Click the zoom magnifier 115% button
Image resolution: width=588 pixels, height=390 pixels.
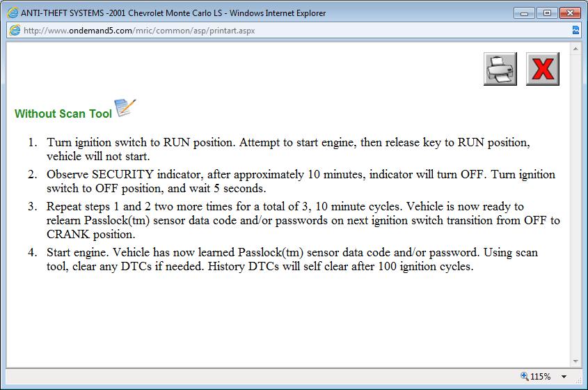(x=536, y=376)
